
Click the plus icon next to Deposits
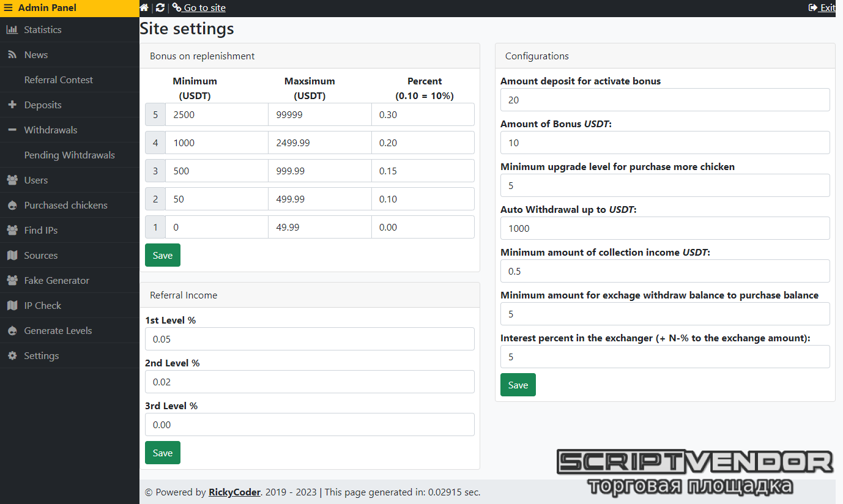point(12,105)
